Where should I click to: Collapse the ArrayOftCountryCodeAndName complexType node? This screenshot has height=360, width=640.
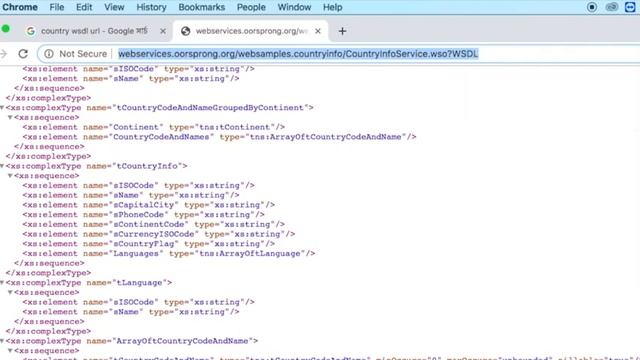2,341
